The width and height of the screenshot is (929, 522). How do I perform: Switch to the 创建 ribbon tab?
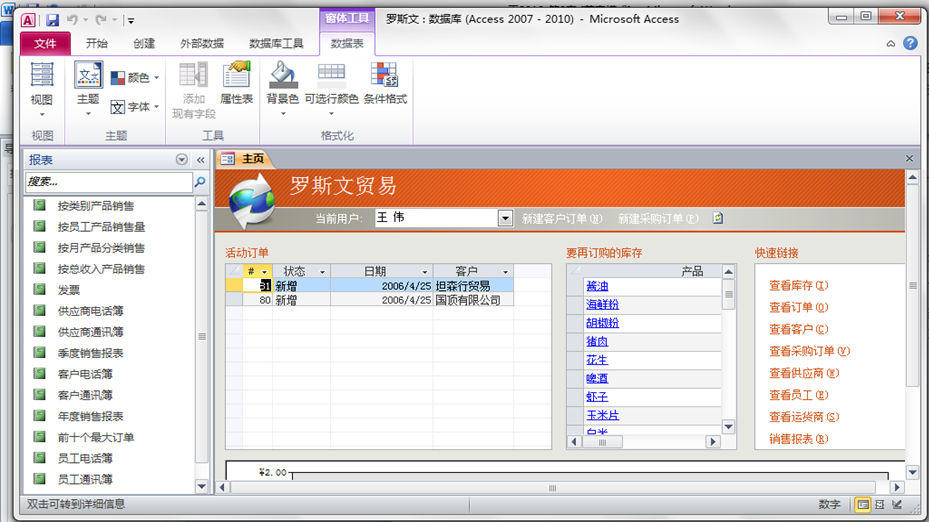click(144, 43)
